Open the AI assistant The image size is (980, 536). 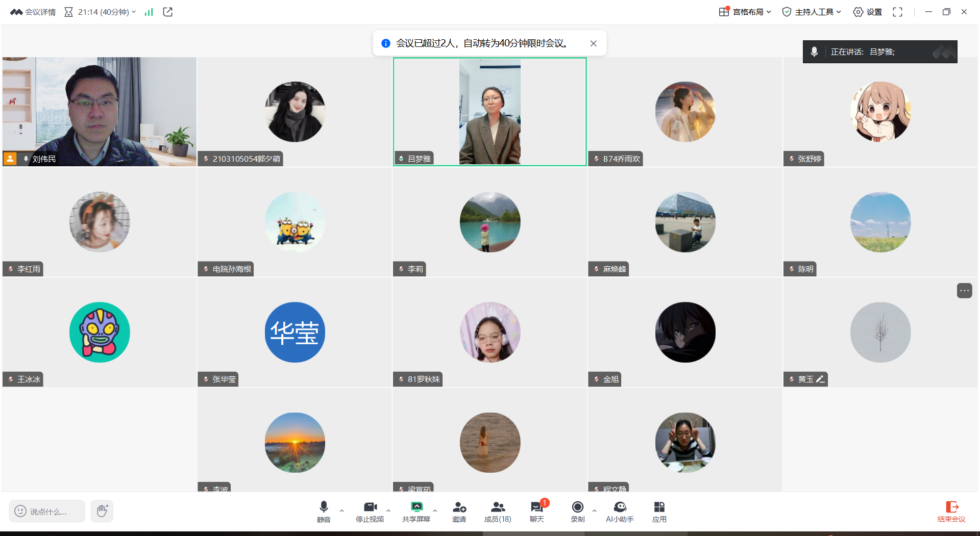tap(619, 511)
